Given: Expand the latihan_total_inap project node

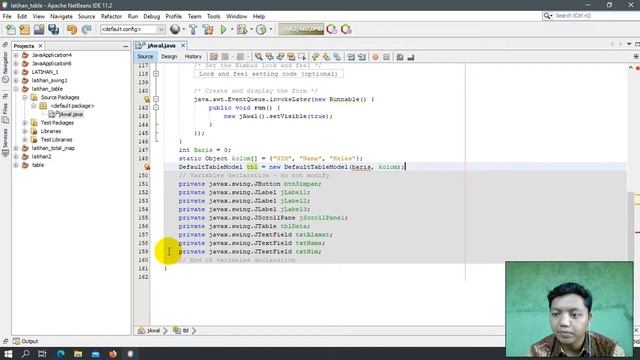Looking at the screenshot, I should coord(16,148).
